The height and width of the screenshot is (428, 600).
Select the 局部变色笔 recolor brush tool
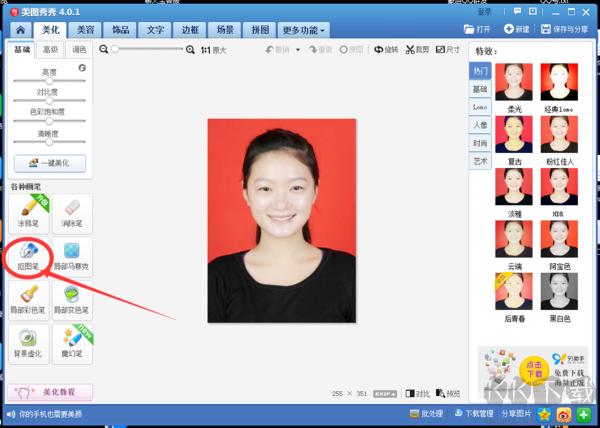(x=72, y=300)
